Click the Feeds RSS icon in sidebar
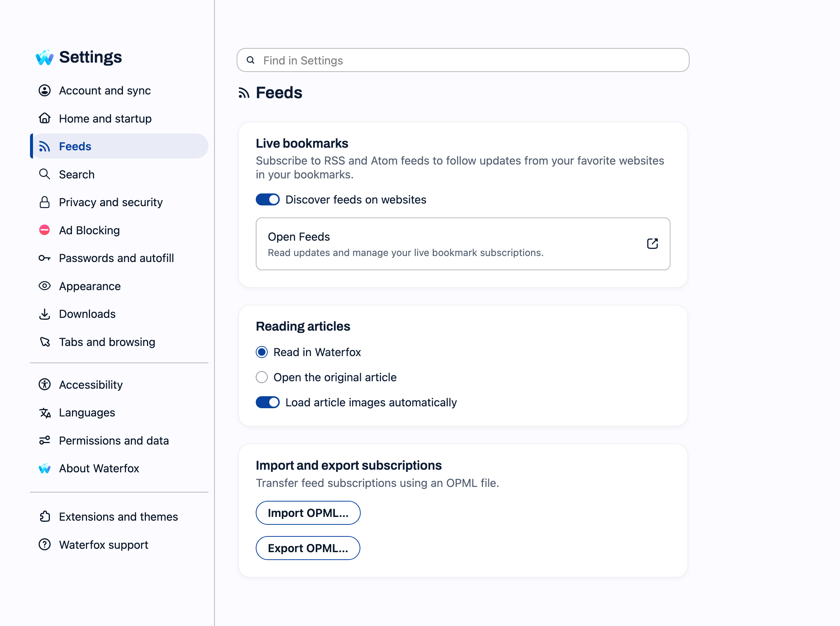 pyautogui.click(x=45, y=146)
